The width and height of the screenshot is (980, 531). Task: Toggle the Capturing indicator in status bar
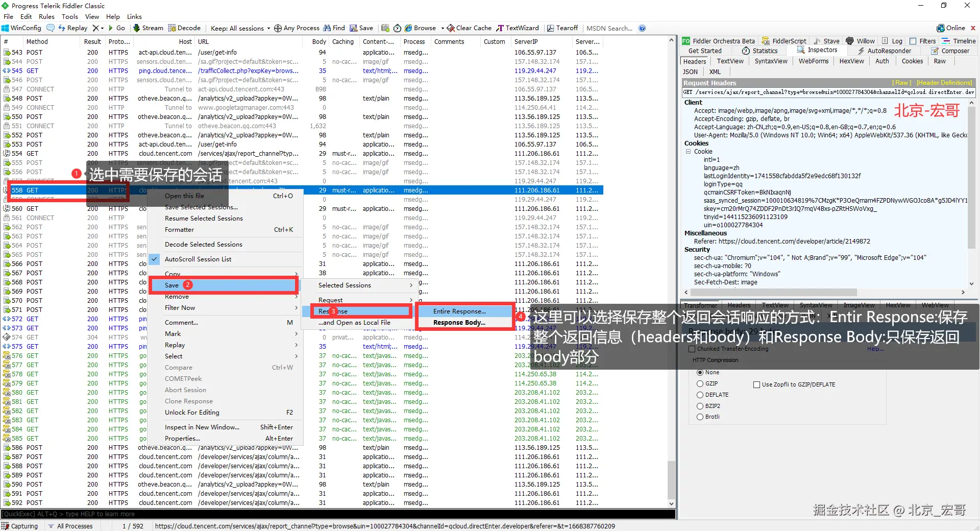pos(20,526)
